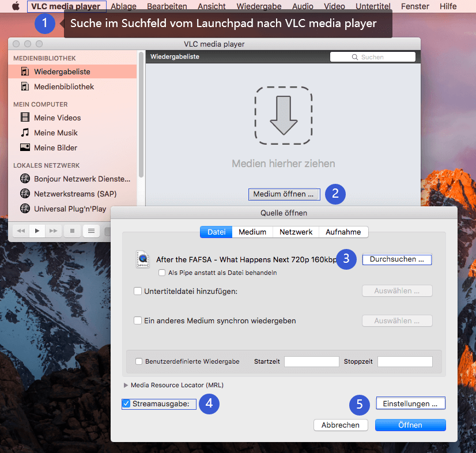Open Meine Videos

tap(58, 118)
